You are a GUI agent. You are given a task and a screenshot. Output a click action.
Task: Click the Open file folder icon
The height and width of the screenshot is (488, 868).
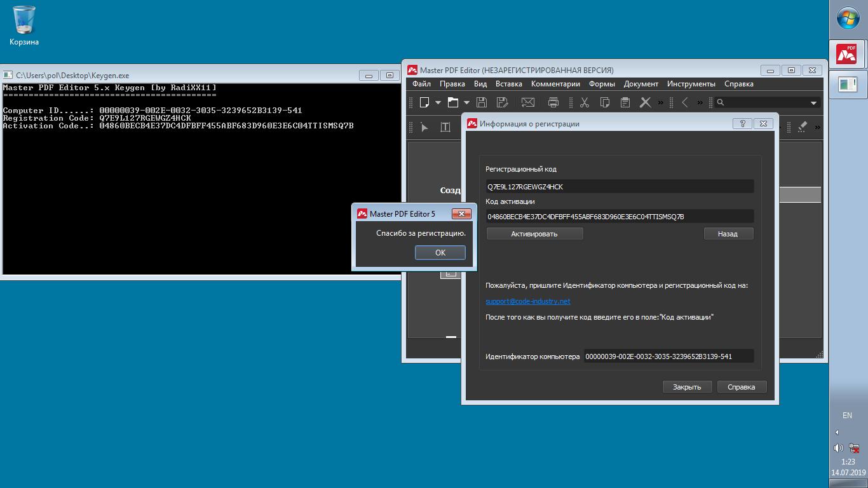click(453, 102)
